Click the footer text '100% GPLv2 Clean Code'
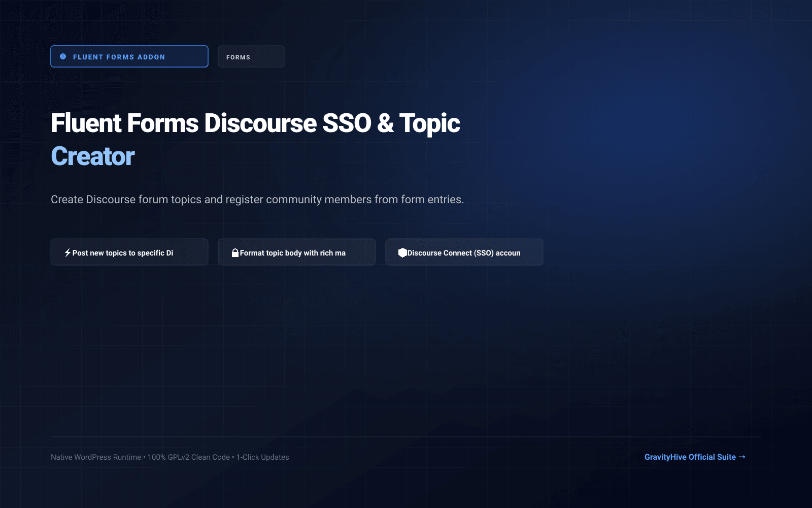The width and height of the screenshot is (812, 508). [189, 457]
